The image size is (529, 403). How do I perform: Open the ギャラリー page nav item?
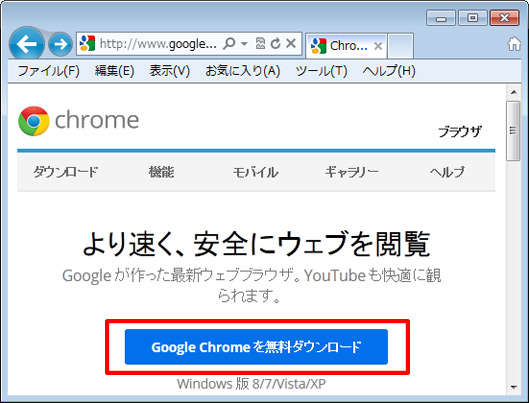(x=352, y=172)
